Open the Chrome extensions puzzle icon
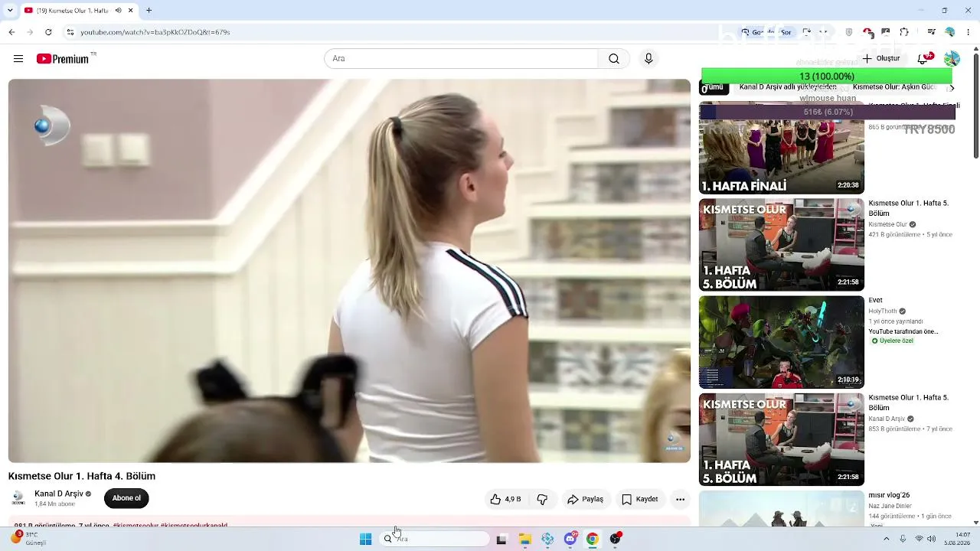980x551 pixels. (904, 32)
